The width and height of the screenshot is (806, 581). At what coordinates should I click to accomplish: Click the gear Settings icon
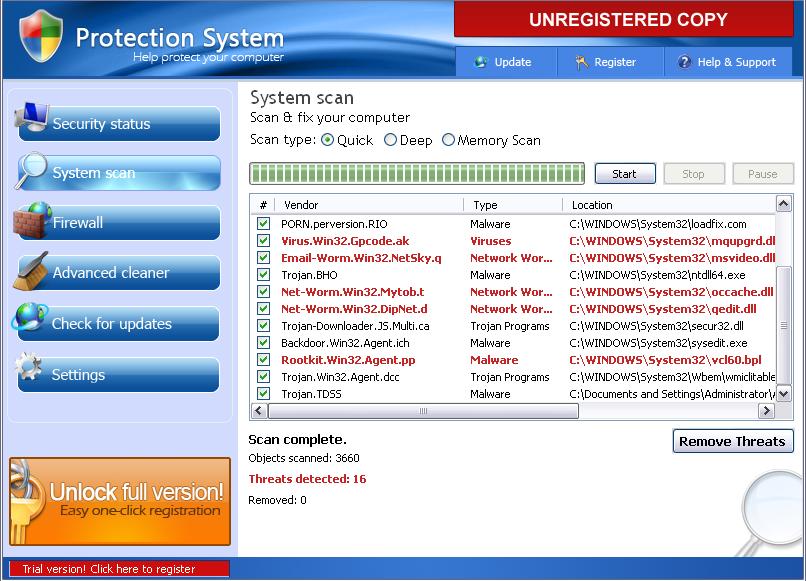tap(28, 366)
